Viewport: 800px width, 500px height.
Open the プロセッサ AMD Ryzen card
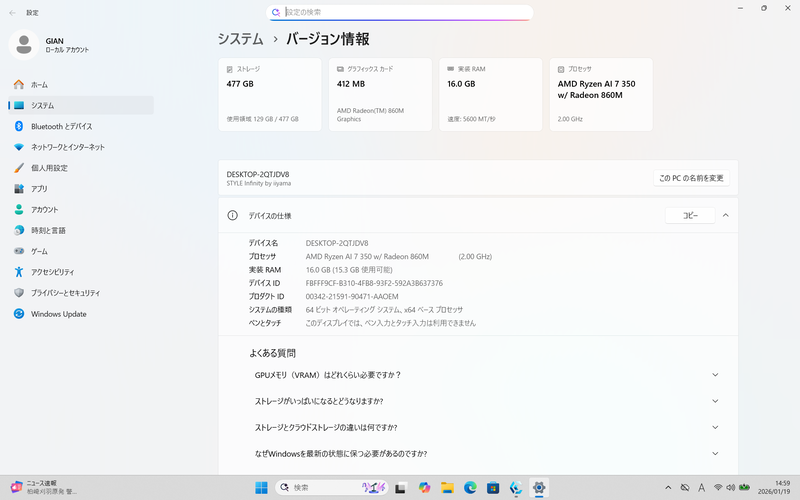pos(601,94)
